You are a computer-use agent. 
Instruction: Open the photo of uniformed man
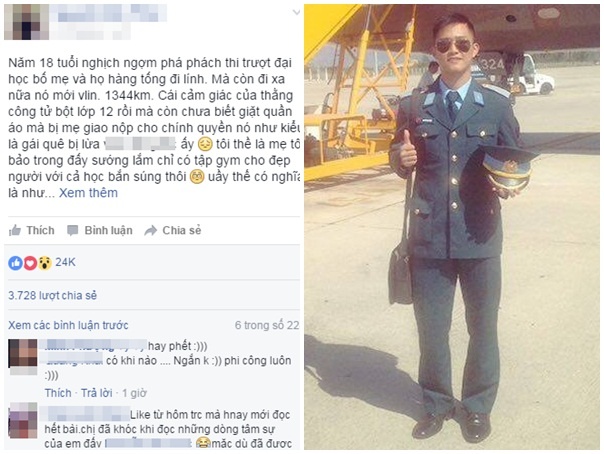(x=452, y=227)
